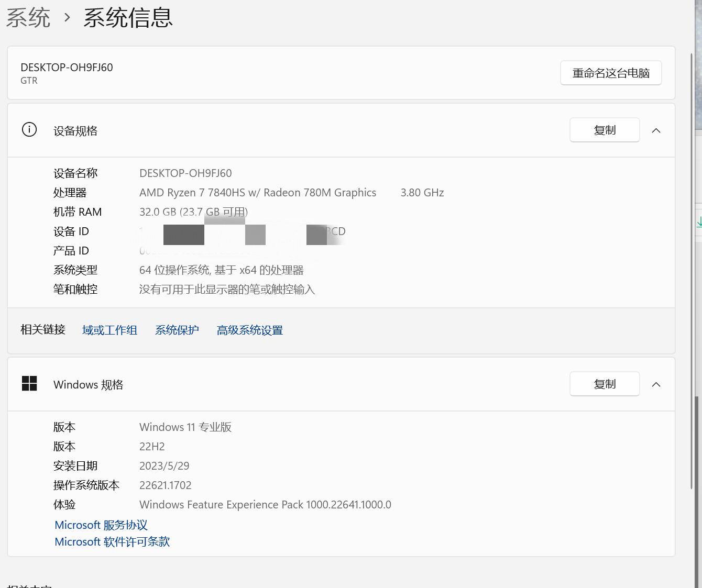
Task: Navigate back using the 系统 breadcrumb
Action: [x=28, y=17]
